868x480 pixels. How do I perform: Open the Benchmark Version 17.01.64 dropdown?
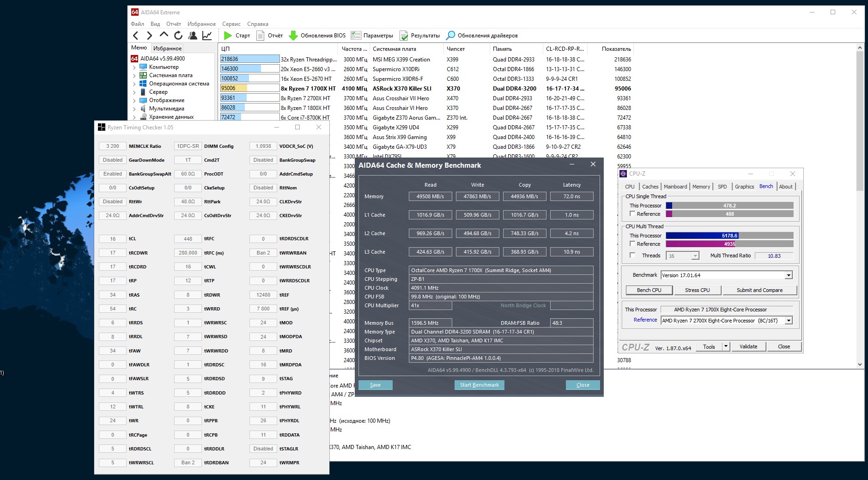[789, 275]
